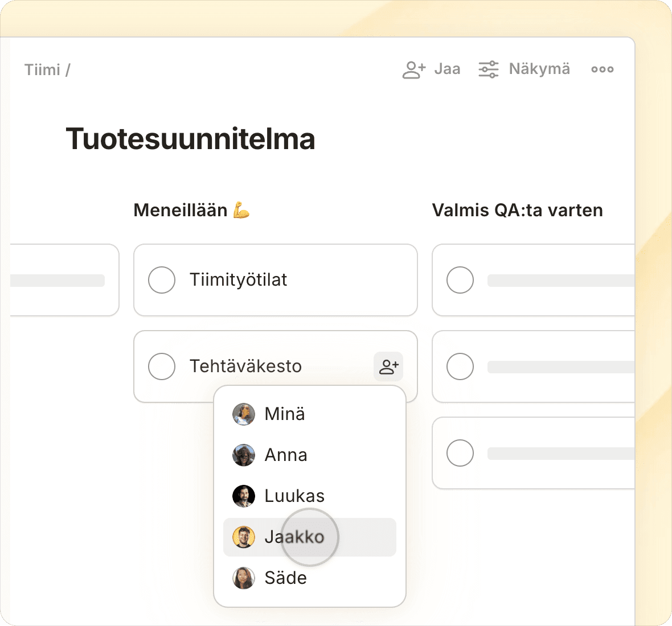This screenshot has width=672, height=626.
Task: Open the Tiimityötilat task card
Action: [x=285, y=280]
